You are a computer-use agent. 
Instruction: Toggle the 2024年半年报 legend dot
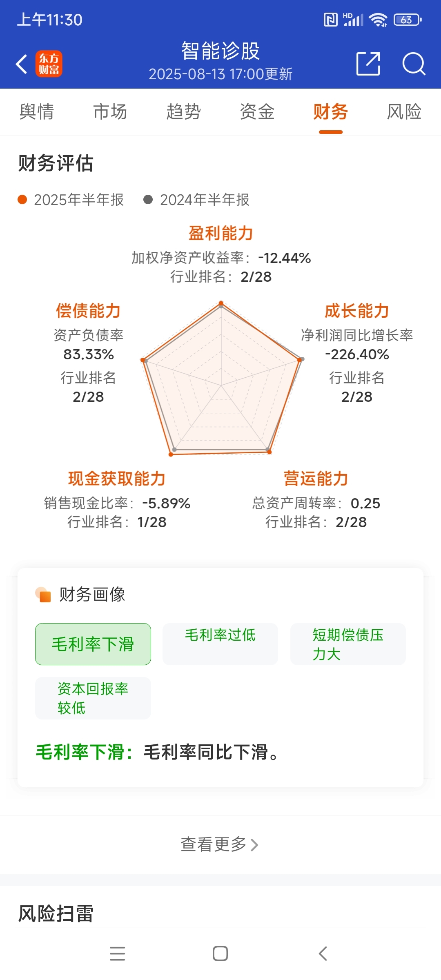(148, 200)
